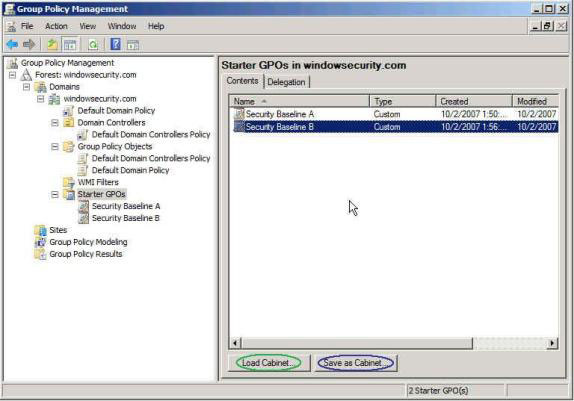Sort list by the Modified column header

tap(536, 101)
